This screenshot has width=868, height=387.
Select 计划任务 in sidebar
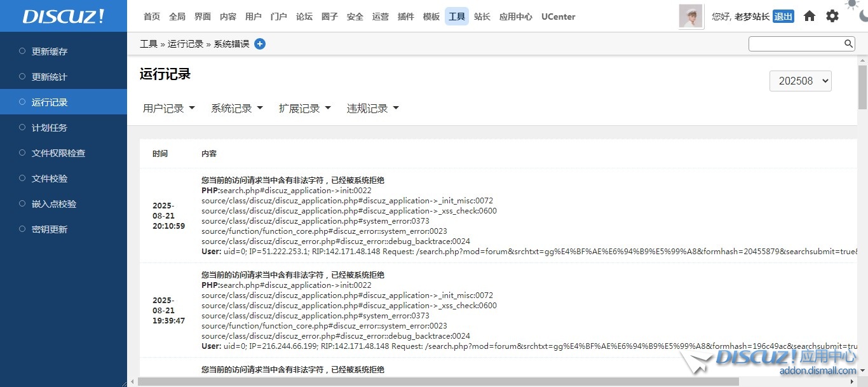coord(64,128)
